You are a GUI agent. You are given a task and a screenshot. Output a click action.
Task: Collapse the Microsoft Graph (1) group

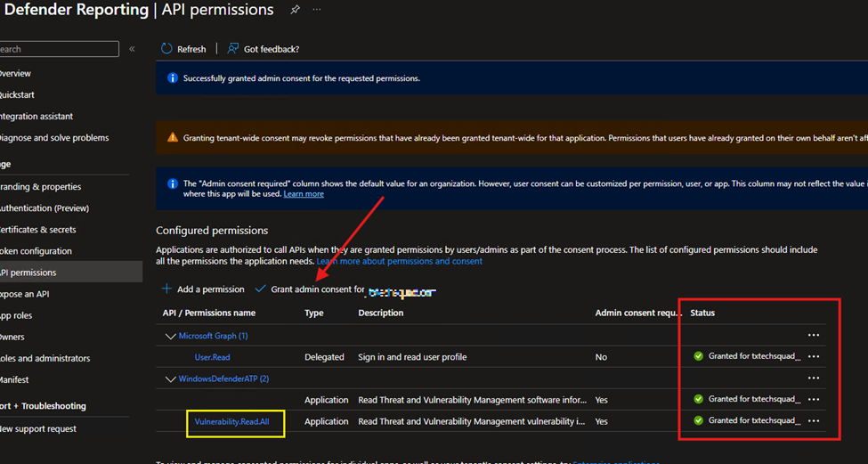coord(171,336)
